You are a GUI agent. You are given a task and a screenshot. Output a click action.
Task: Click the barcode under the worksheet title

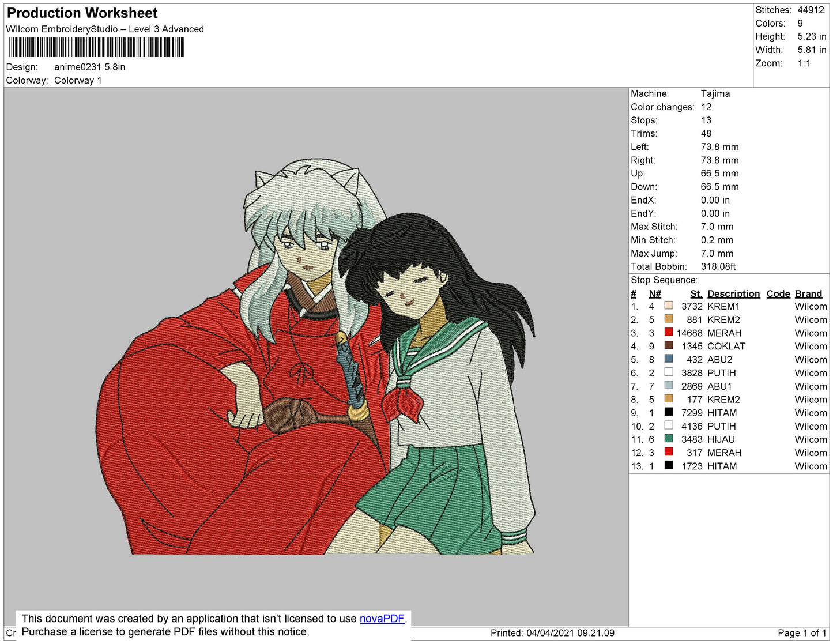(x=96, y=47)
